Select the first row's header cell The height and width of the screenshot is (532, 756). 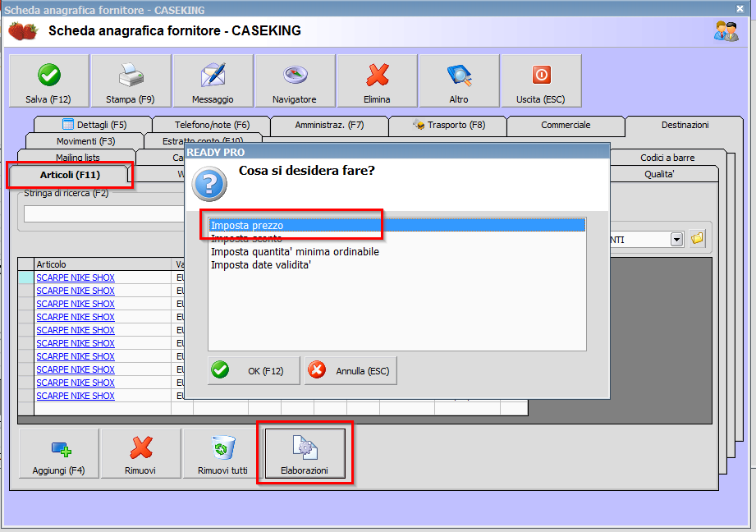click(26, 277)
